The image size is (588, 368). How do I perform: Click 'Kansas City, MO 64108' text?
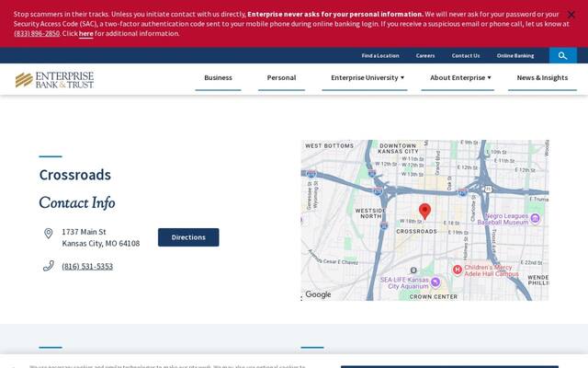coord(101,243)
